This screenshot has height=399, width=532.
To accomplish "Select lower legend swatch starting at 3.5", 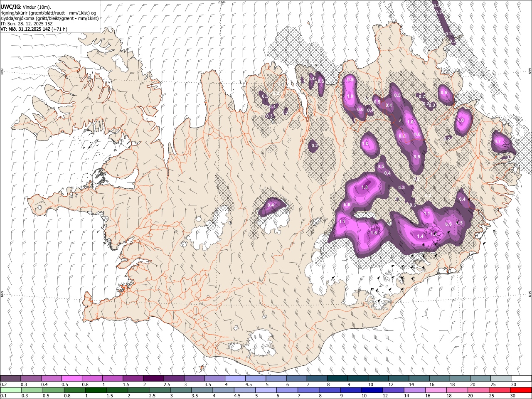I will tap(202, 390).
